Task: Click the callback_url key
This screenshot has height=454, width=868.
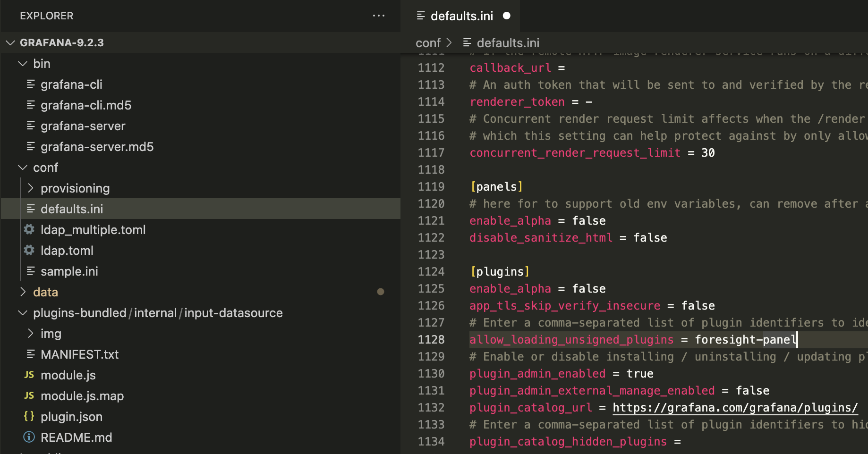Action: click(x=510, y=68)
